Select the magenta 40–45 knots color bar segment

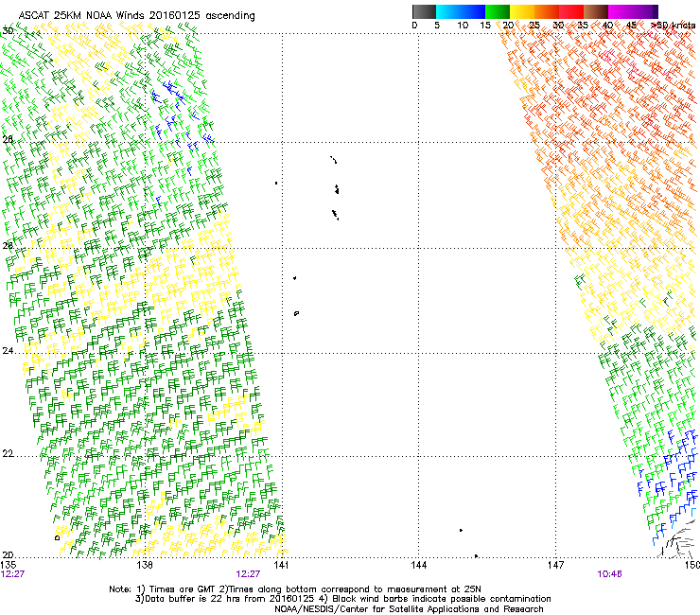[621, 11]
